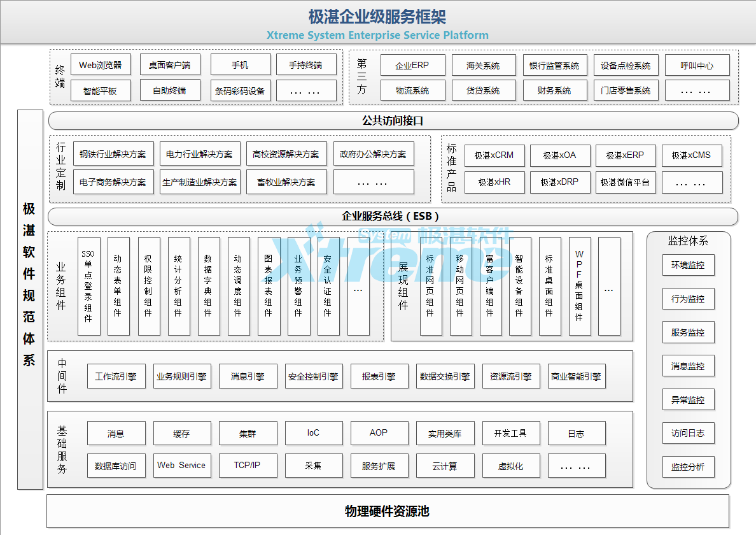Click the 企业服务总线 (ESB) bar
The width and height of the screenshot is (756, 535).
393,217
